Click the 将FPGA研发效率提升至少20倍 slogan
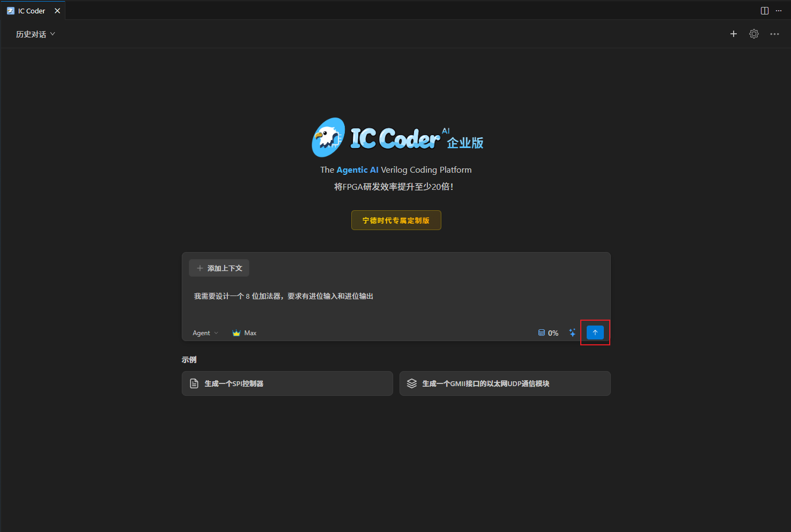Viewport: 791px width, 532px height. pyautogui.click(x=394, y=187)
